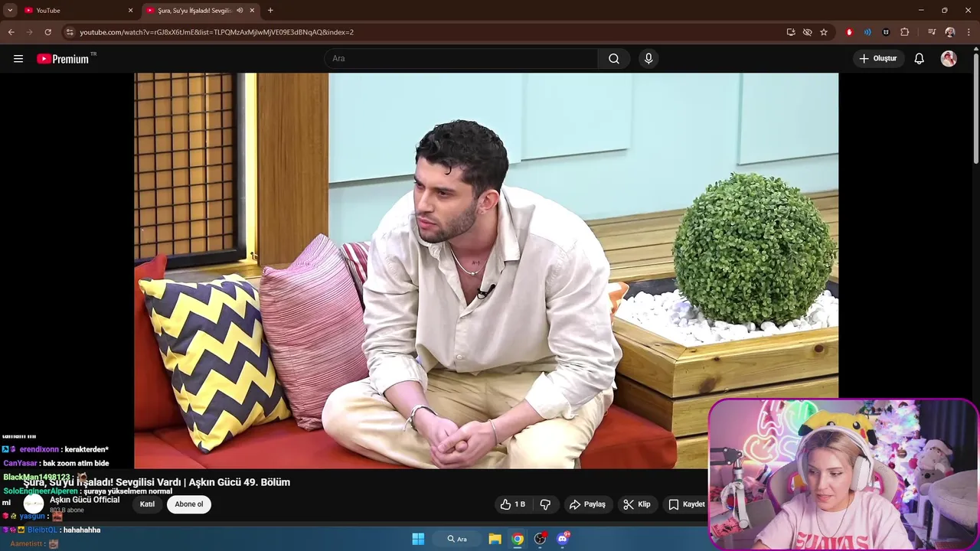The height and width of the screenshot is (551, 980).
Task: View site information icon in address bar
Action: click(69, 32)
